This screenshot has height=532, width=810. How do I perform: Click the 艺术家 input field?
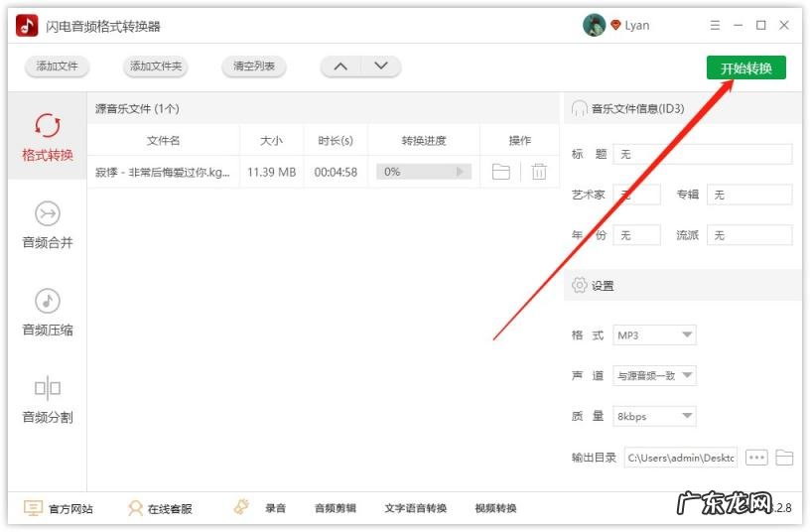(636, 195)
